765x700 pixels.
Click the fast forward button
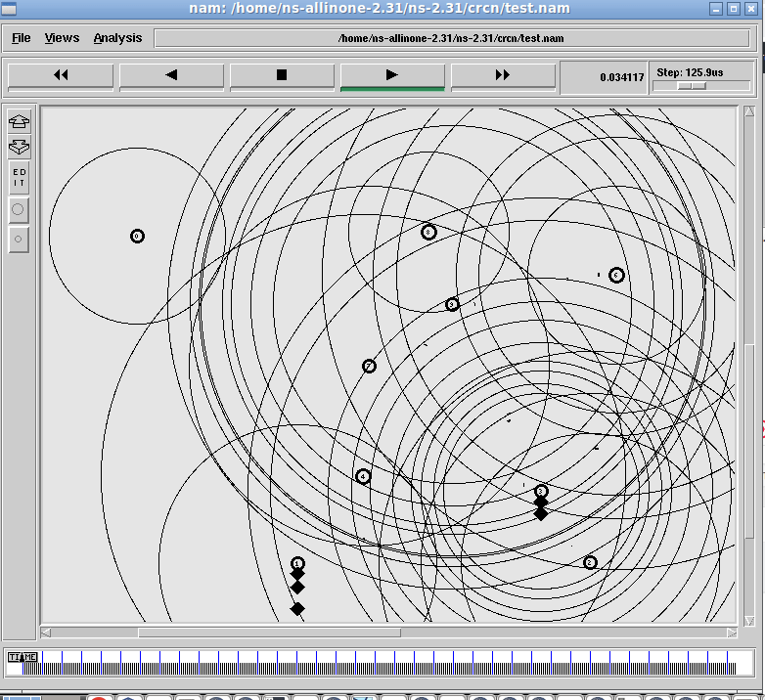(503, 75)
